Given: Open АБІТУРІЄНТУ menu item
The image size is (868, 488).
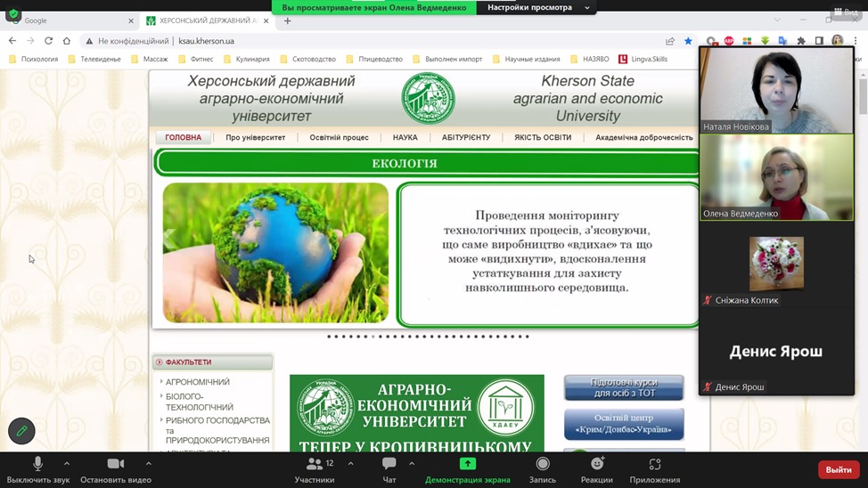Looking at the screenshot, I should [466, 137].
